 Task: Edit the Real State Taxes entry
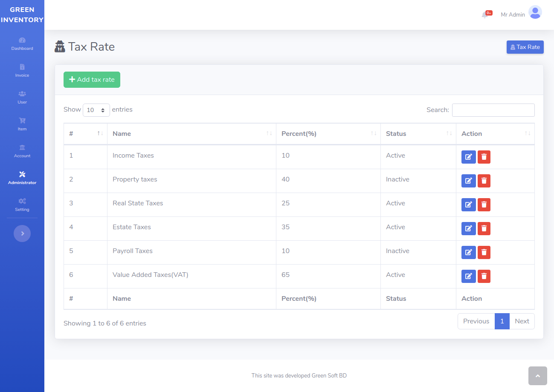(468, 205)
